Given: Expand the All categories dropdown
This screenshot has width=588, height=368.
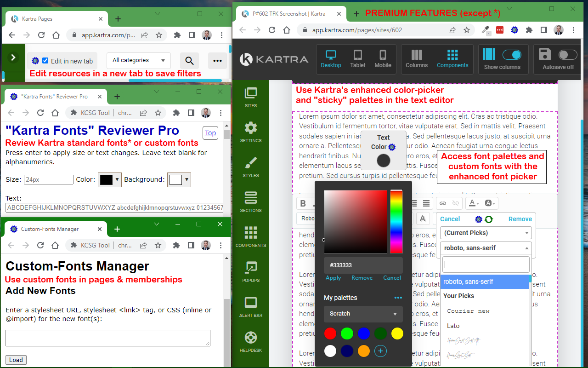Looking at the screenshot, I should click(x=139, y=60).
